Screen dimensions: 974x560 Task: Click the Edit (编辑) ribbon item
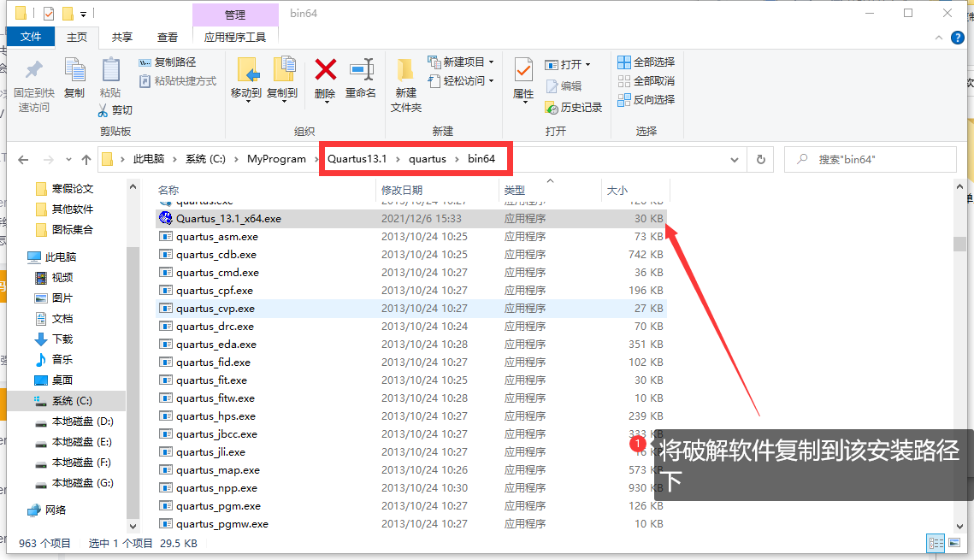pyautogui.click(x=564, y=86)
